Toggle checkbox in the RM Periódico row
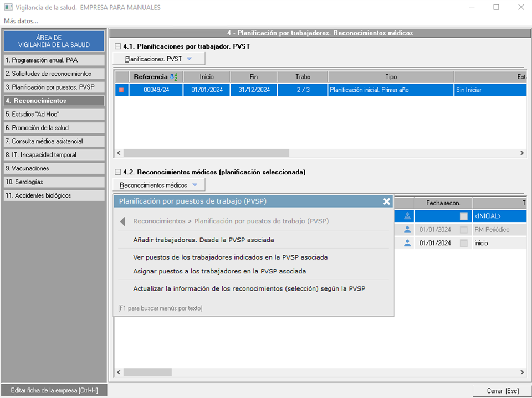The image size is (532, 398). (463, 229)
